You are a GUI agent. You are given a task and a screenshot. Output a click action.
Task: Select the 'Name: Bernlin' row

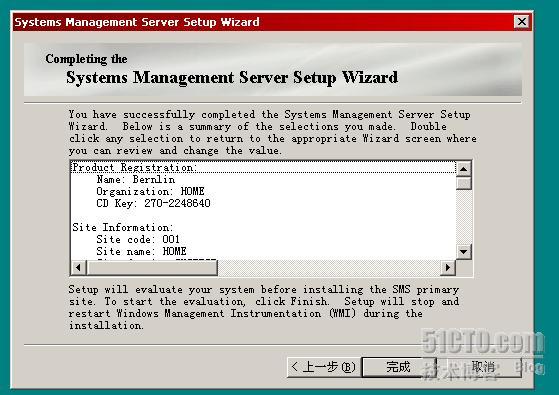click(263, 179)
